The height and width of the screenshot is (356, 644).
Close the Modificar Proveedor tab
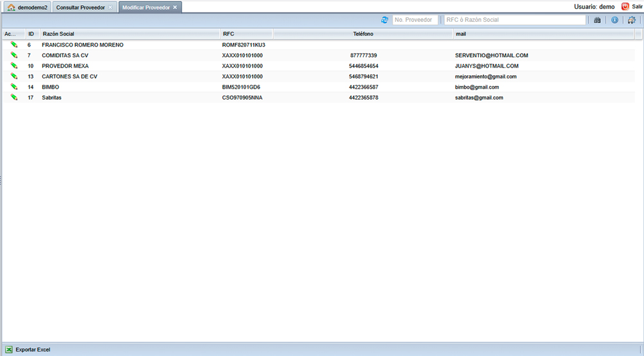coord(175,7)
